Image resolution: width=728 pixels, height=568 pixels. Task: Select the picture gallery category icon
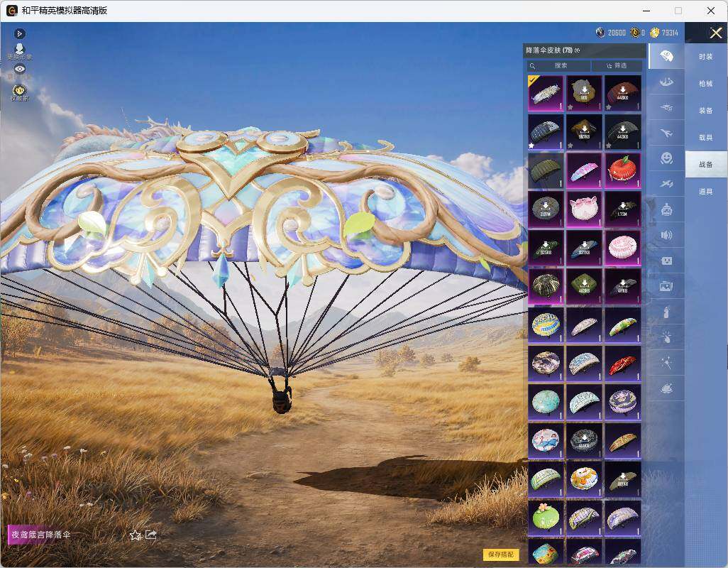click(666, 287)
